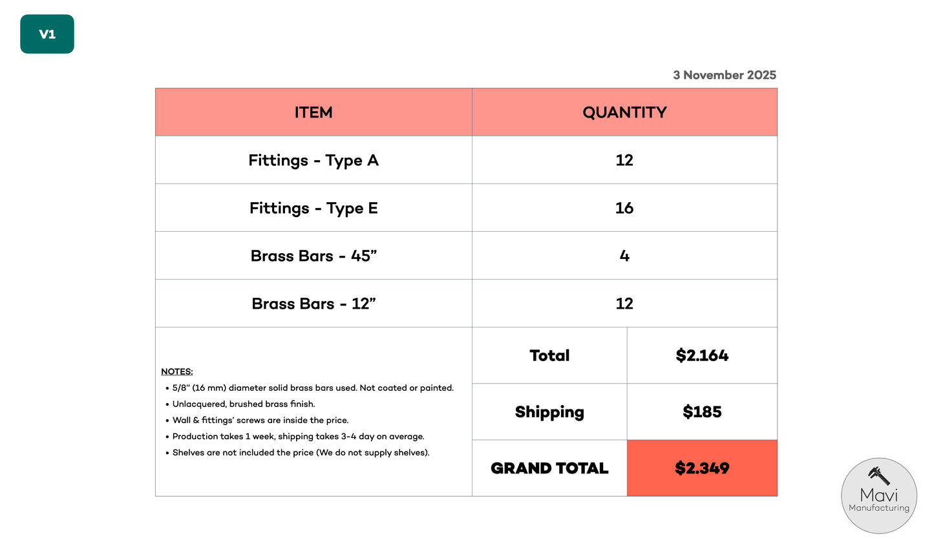Click the Mavi Manufacturing circular logo
Viewport: 934px width, 560px height.
click(878, 496)
